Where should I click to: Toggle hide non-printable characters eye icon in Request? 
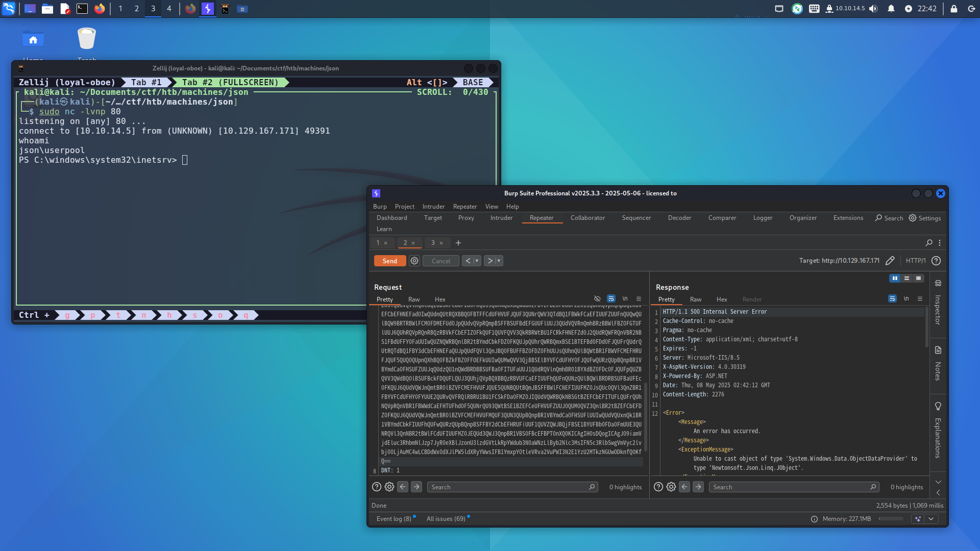tap(597, 298)
